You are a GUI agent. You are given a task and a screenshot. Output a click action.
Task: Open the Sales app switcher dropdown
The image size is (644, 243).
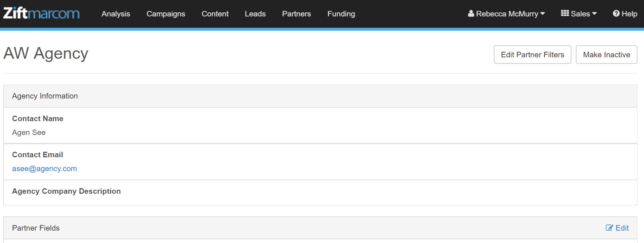coord(579,14)
